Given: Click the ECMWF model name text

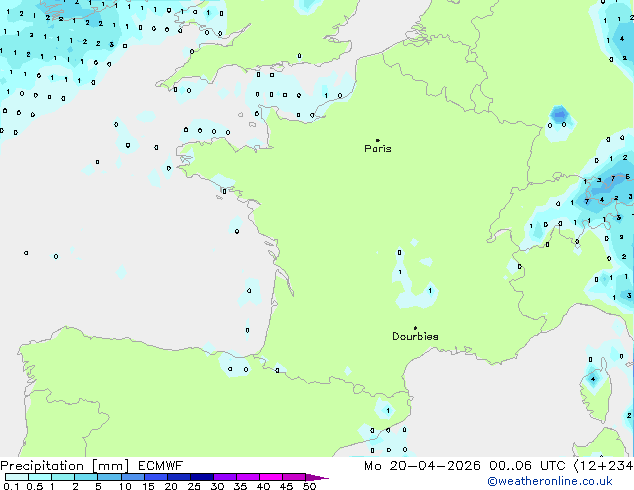Looking at the screenshot, I should pos(161,466).
